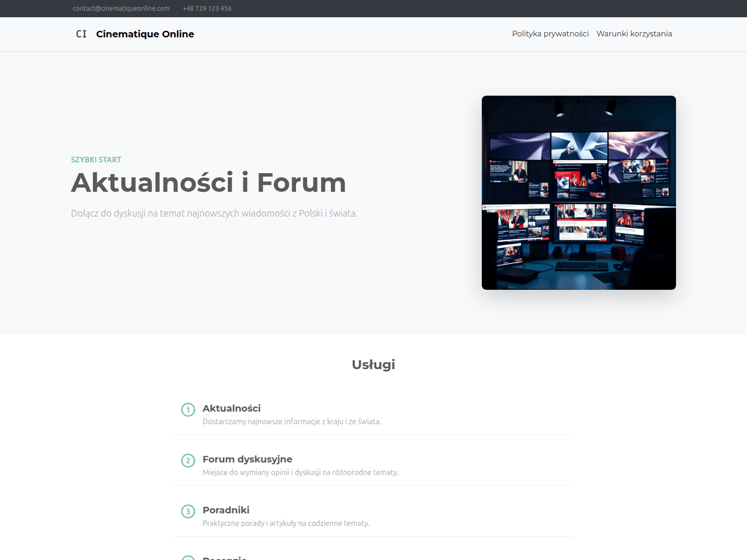
Task: Click phone number +48 729 123 456
Action: 207,8
